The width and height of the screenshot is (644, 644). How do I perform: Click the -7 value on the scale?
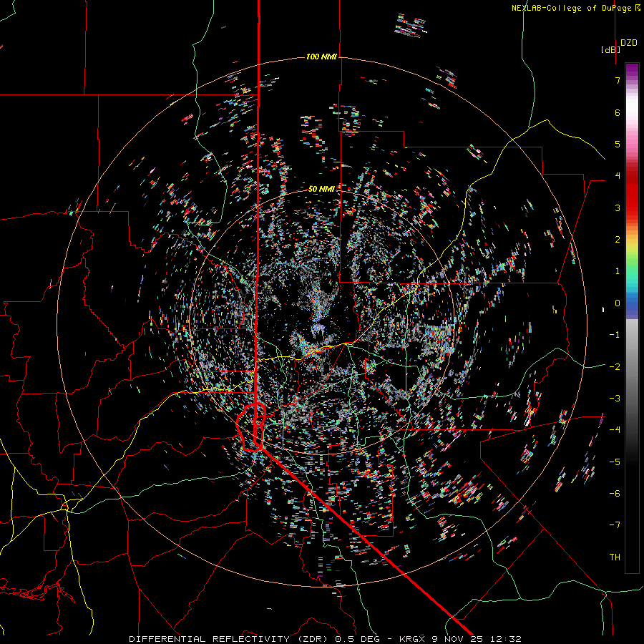[615, 525]
